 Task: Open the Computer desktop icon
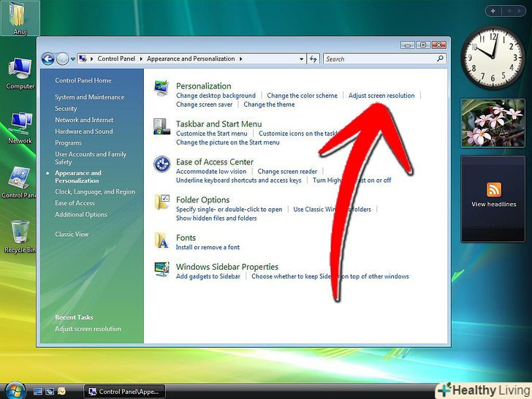click(20, 73)
